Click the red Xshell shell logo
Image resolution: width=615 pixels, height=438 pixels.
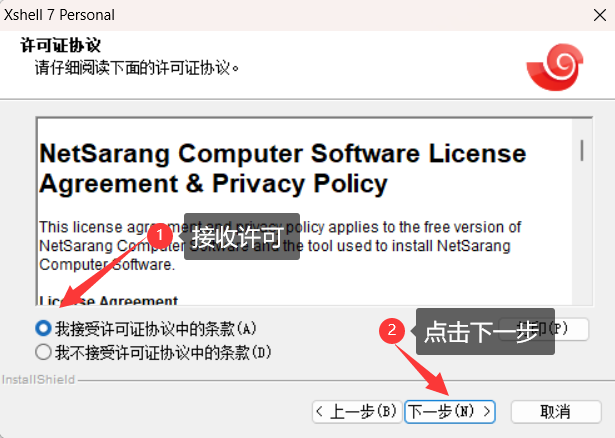point(555,67)
